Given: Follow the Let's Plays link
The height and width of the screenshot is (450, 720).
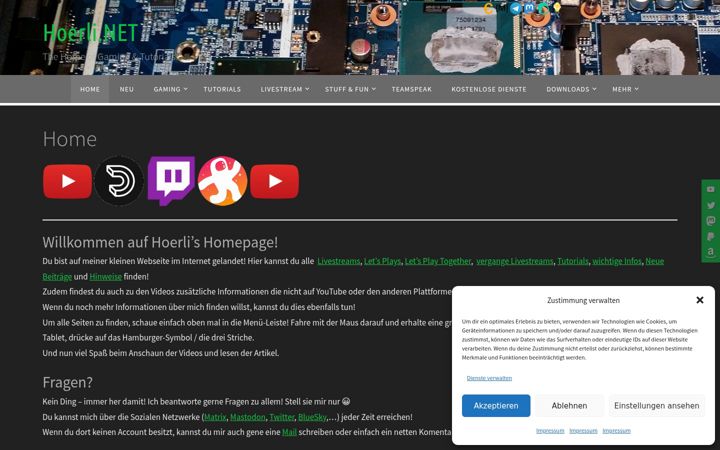Looking at the screenshot, I should pos(382,261).
